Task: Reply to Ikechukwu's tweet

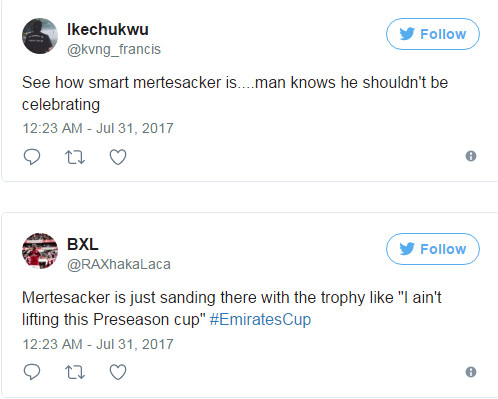Action: pyautogui.click(x=32, y=157)
